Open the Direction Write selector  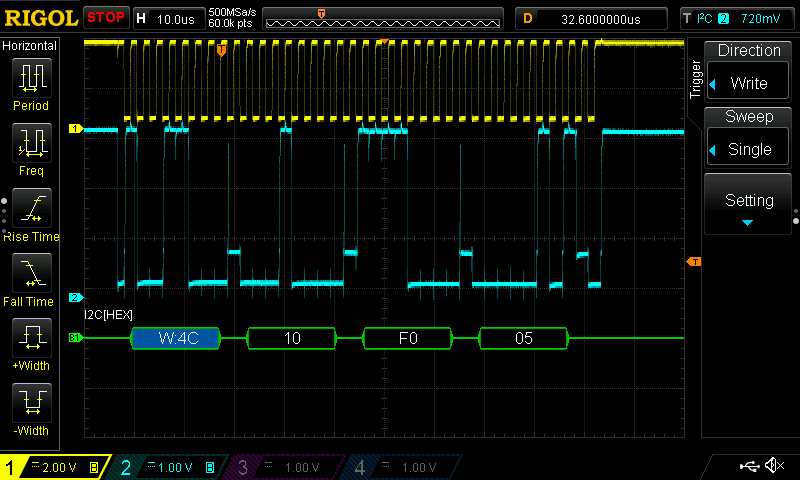click(x=749, y=71)
